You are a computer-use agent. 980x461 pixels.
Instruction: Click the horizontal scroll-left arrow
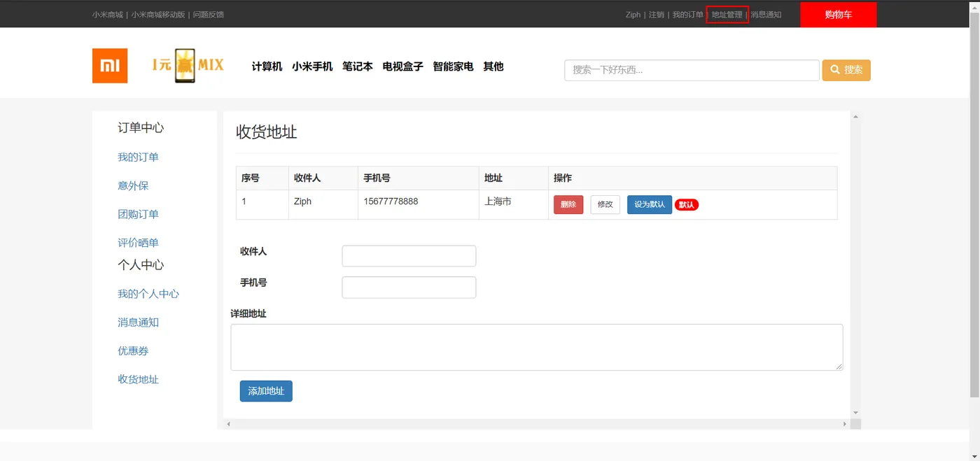[x=228, y=424]
